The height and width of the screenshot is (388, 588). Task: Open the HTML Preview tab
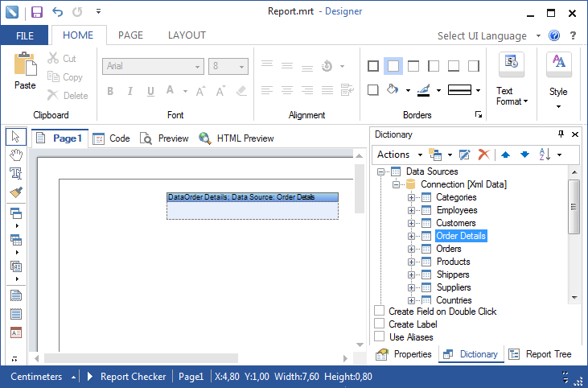point(236,138)
